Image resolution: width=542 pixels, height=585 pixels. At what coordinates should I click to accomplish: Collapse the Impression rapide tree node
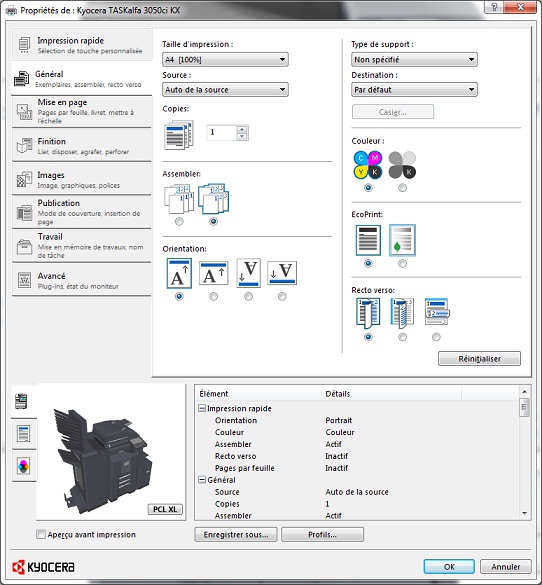(202, 408)
